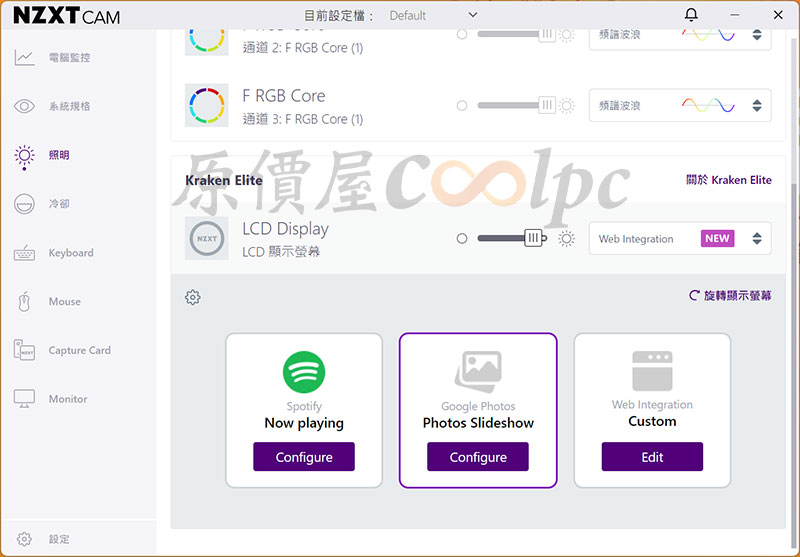Open the Monitor icon in sidebar
Screen dimensions: 800x557
(24, 399)
